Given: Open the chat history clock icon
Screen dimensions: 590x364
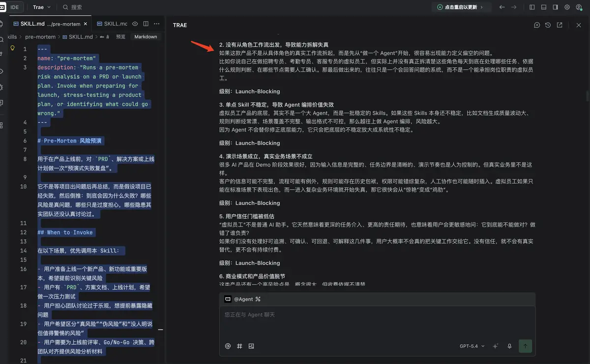Looking at the screenshot, I should (x=548, y=25).
